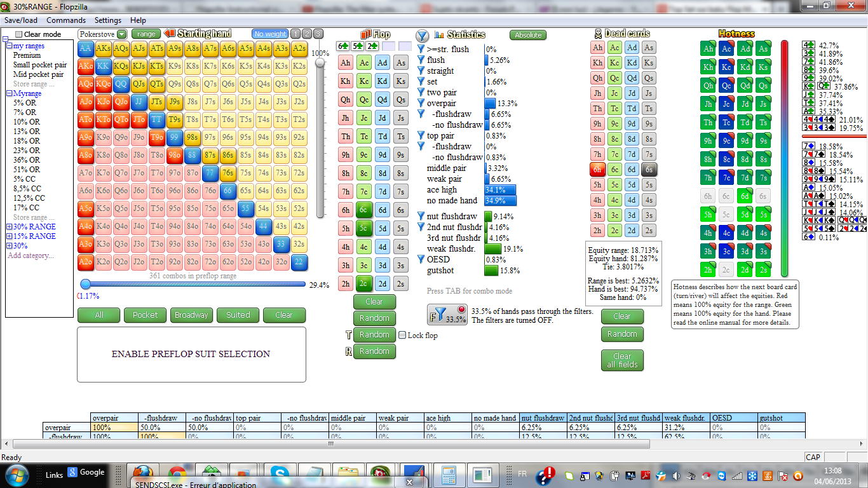The width and height of the screenshot is (868, 488).
Task: Toggle the Kd card in the Dead cards grid
Action: (x=632, y=62)
